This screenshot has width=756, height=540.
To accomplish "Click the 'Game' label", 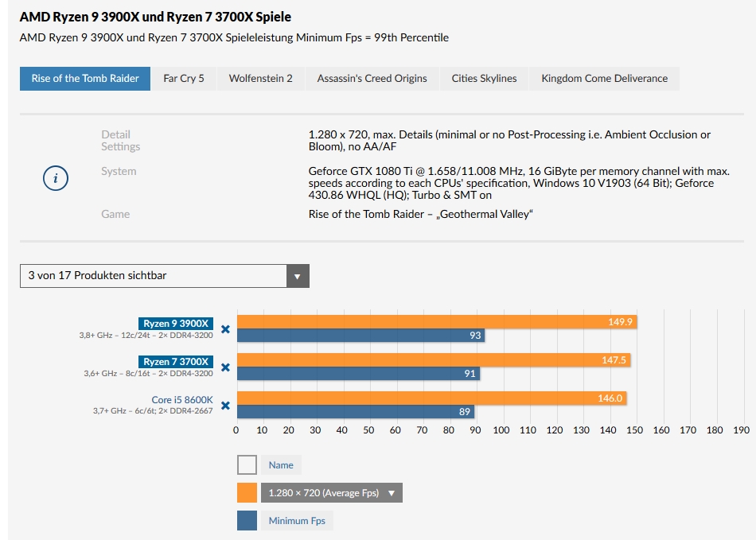I will point(115,214).
